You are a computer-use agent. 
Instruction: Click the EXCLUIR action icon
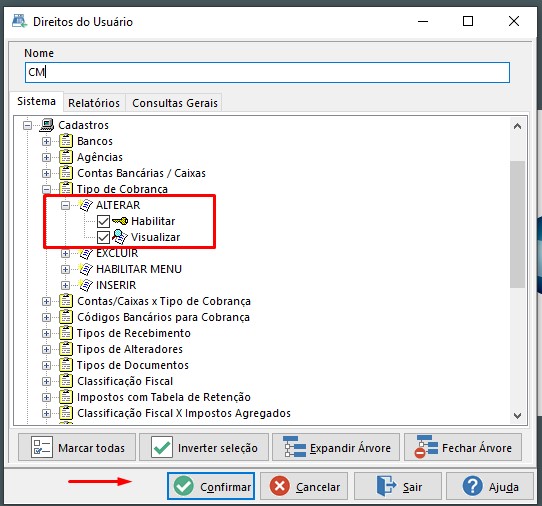(85, 253)
